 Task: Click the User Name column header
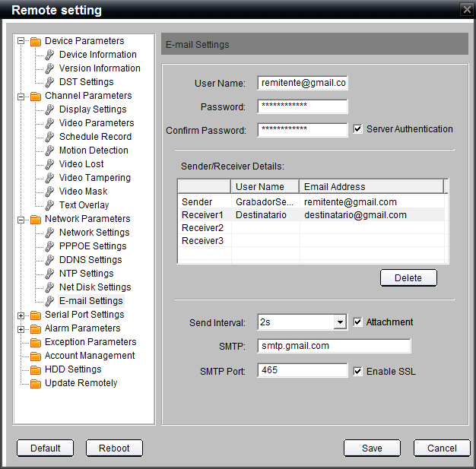click(x=265, y=186)
